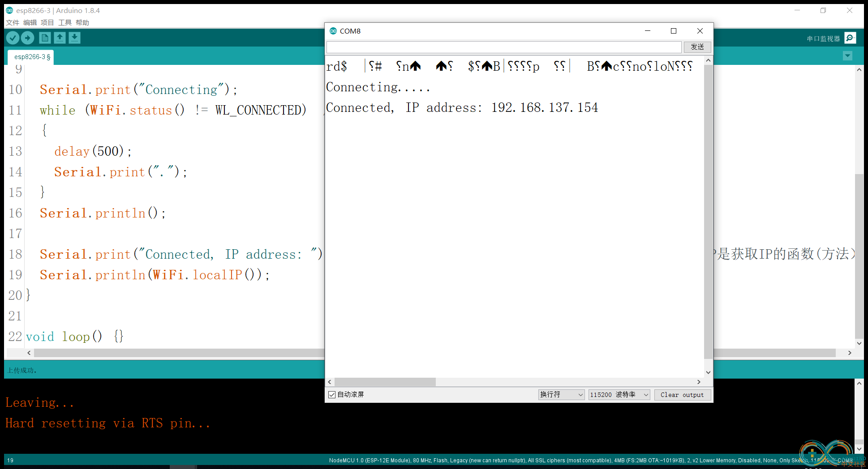Expand the tab options dropdown arrow
The height and width of the screenshot is (469, 868).
tap(847, 56)
